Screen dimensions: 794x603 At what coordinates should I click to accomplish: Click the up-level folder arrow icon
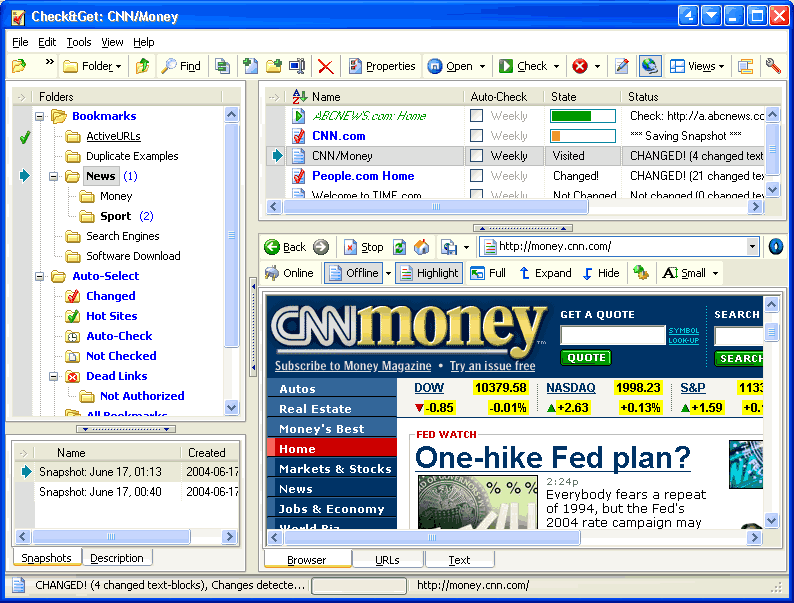click(143, 67)
